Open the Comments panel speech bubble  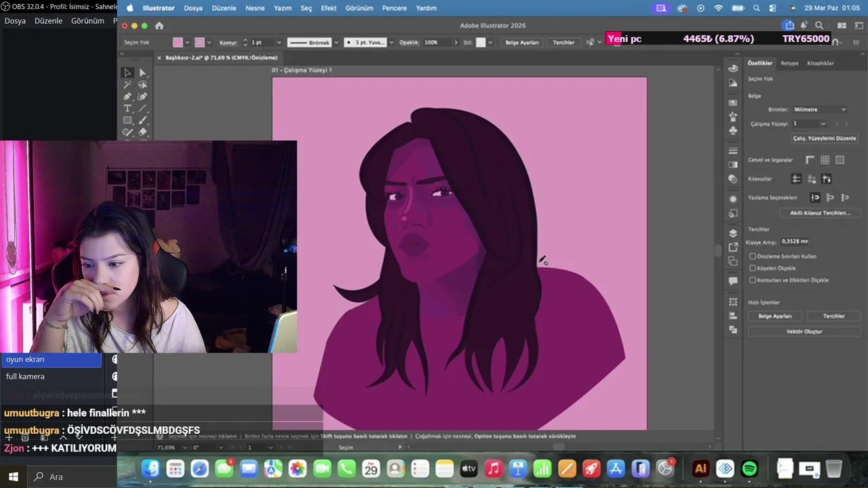click(733, 281)
